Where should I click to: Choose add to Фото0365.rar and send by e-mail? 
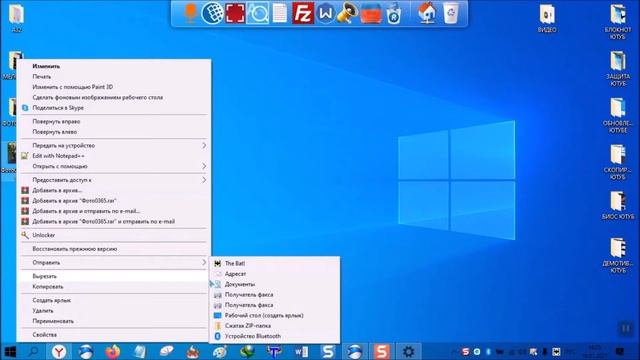pos(114,221)
